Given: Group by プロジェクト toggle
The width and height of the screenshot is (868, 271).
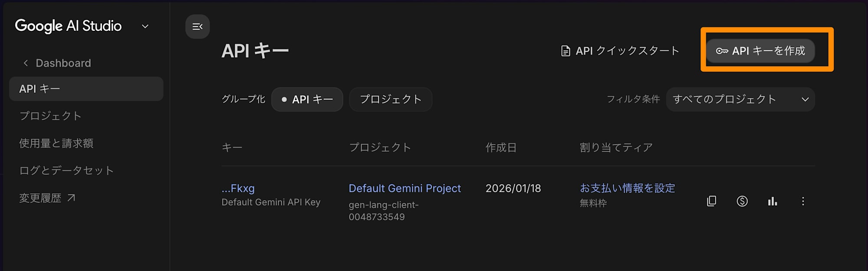Looking at the screenshot, I should [391, 99].
